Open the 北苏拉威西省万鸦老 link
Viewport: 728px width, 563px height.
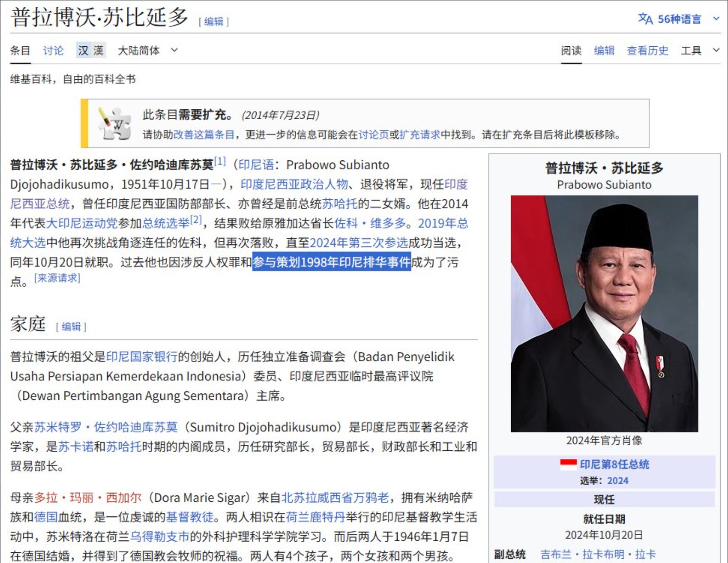[336, 498]
